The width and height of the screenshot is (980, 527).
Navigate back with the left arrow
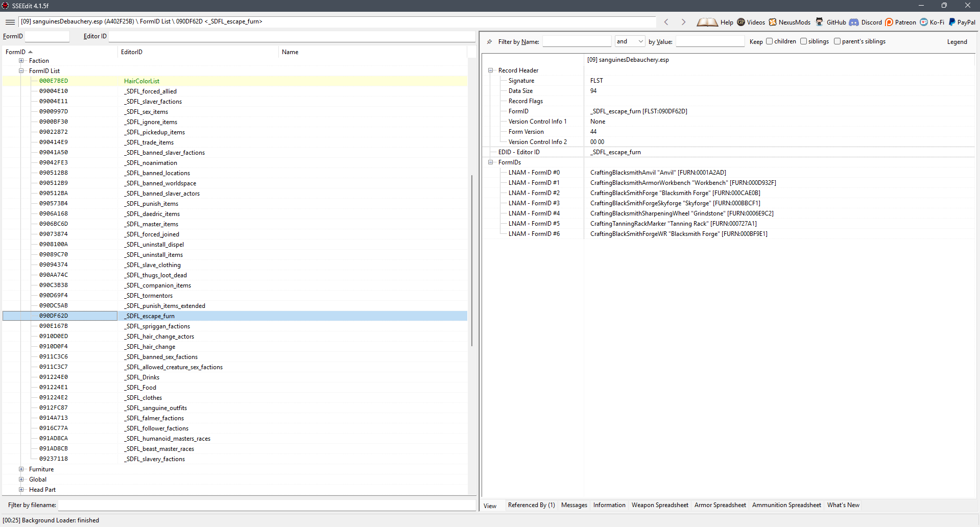pos(666,22)
